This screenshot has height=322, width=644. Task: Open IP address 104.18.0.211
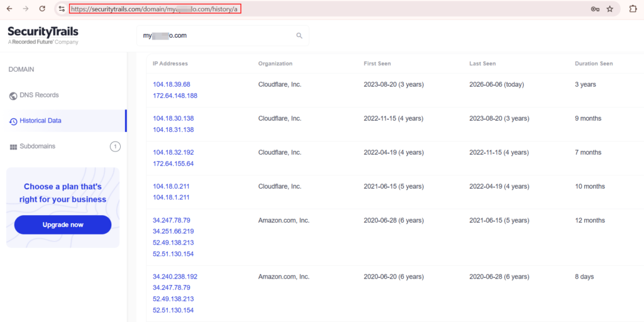171,186
